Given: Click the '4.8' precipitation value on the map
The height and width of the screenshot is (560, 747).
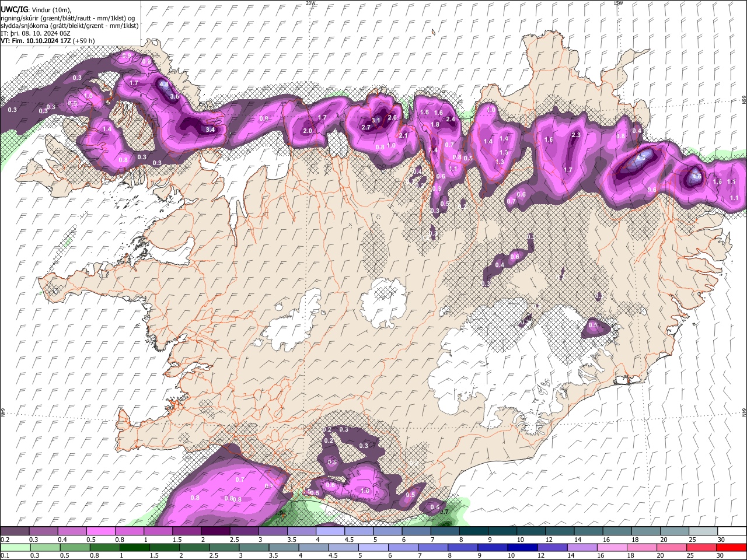Looking at the screenshot, I should click(164, 83).
